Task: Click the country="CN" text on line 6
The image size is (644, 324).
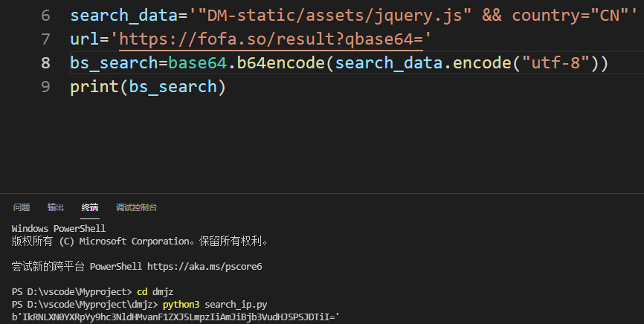Action: (570, 16)
